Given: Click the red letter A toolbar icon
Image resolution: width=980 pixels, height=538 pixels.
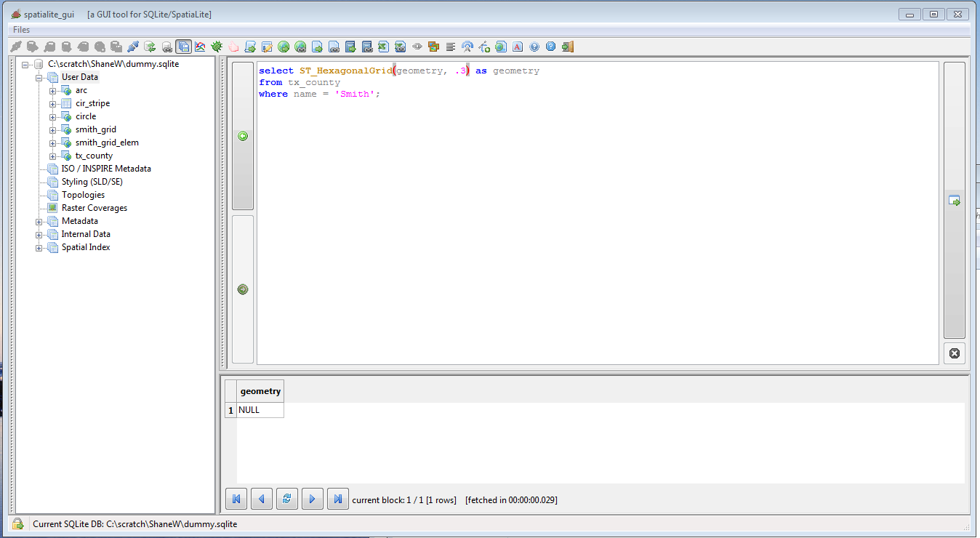Looking at the screenshot, I should (x=518, y=47).
